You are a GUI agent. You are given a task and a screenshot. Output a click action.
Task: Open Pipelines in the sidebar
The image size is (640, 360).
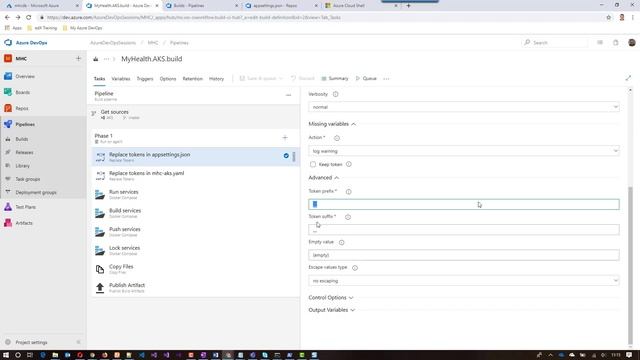tap(25, 124)
